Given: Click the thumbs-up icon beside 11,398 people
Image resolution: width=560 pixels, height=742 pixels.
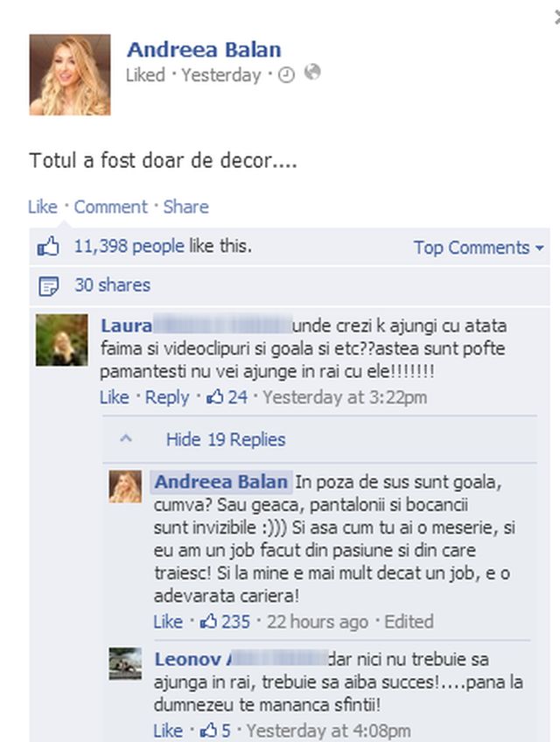Looking at the screenshot, I should (48, 247).
